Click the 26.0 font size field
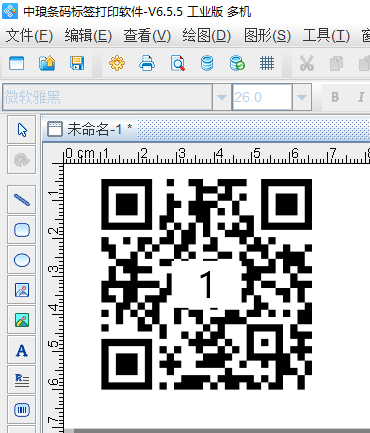The width and height of the screenshot is (370, 433). (262, 97)
